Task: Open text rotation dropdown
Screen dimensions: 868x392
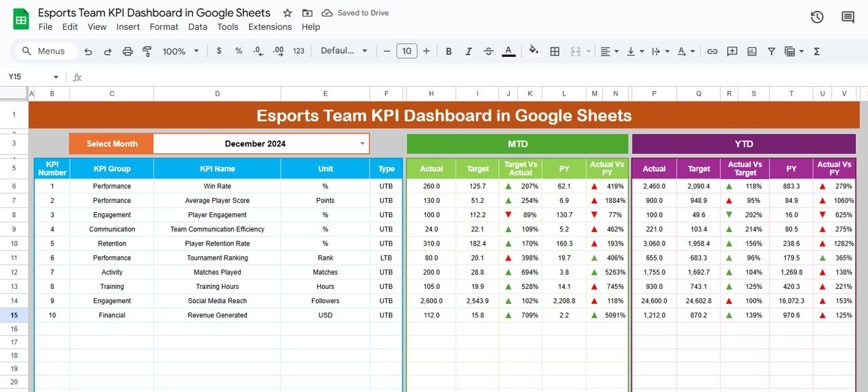Action: point(686,51)
